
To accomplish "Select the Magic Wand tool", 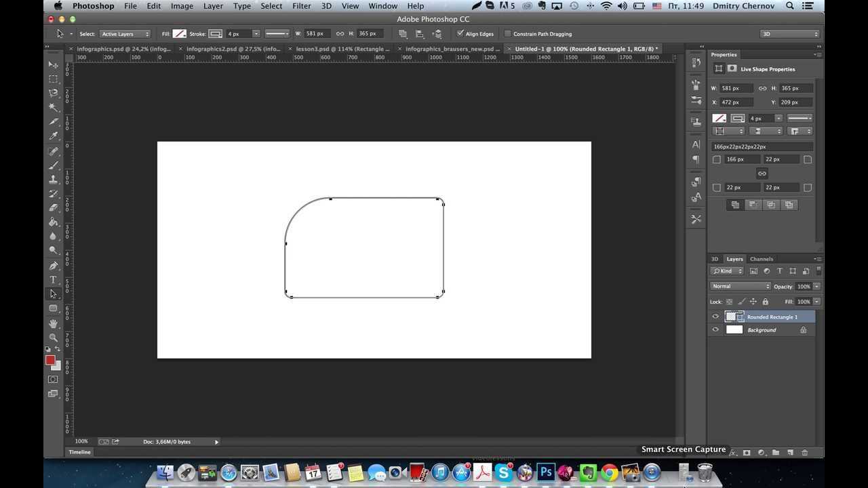I will coord(54,107).
